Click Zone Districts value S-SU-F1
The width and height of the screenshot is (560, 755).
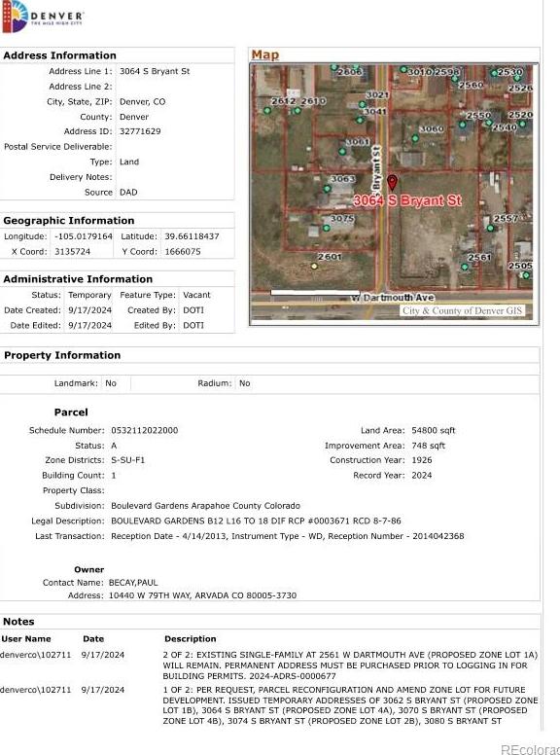click(x=127, y=460)
